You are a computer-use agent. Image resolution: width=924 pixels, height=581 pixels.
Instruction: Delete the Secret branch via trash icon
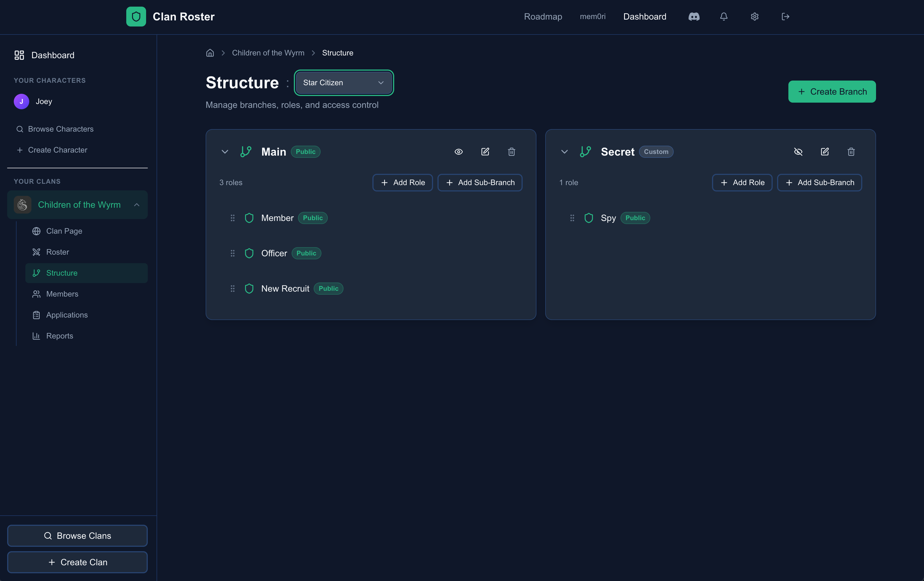point(851,152)
